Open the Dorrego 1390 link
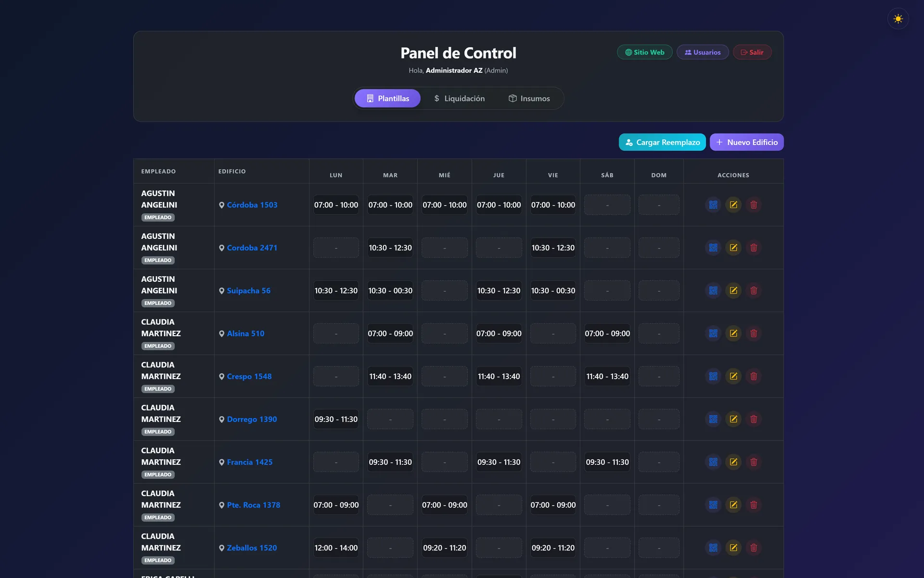This screenshot has height=578, width=924. (x=252, y=419)
